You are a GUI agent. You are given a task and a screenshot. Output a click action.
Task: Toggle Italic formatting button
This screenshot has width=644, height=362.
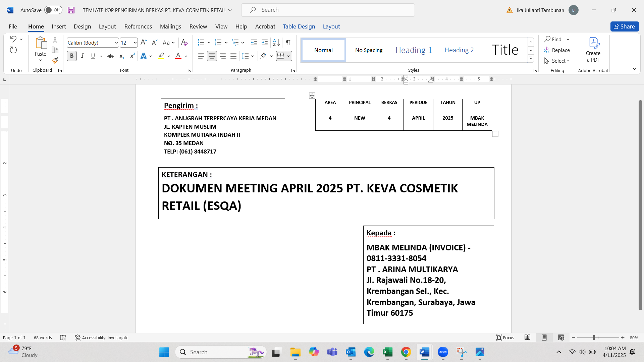pos(82,56)
